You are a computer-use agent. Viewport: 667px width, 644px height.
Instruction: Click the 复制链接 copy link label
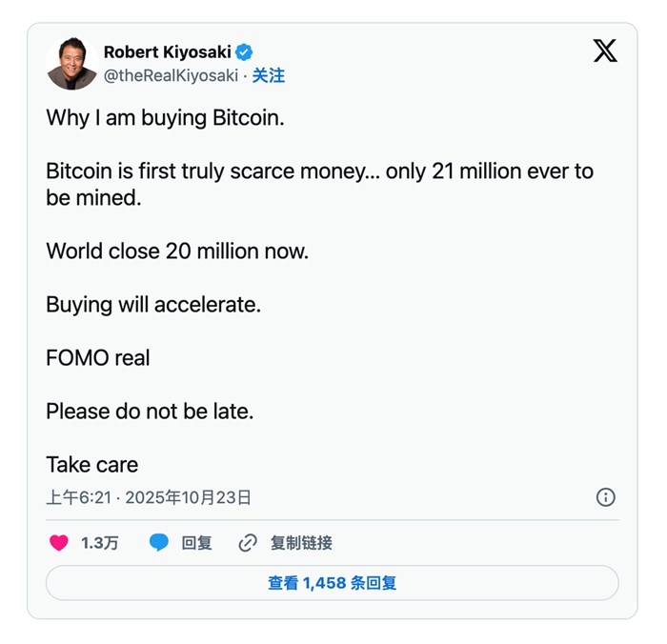301,543
